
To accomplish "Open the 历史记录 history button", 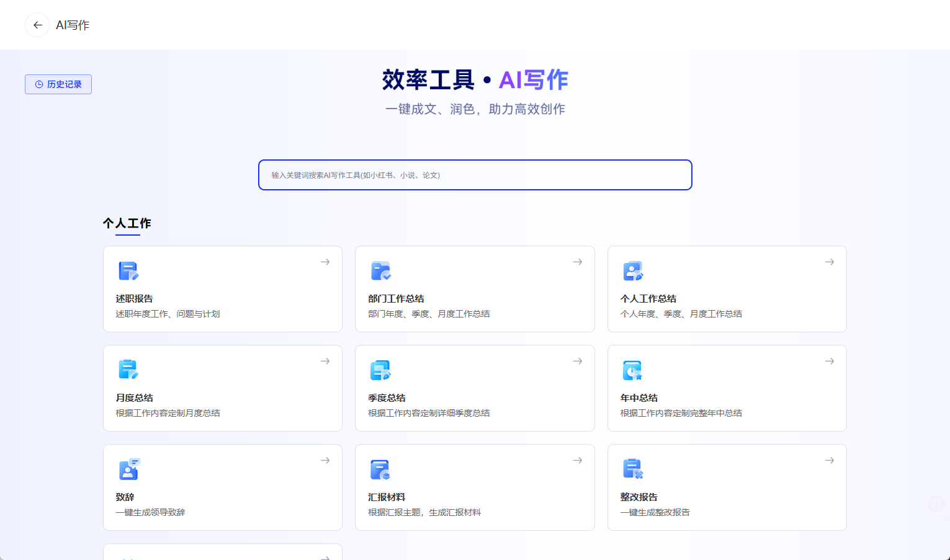I will pyautogui.click(x=58, y=84).
